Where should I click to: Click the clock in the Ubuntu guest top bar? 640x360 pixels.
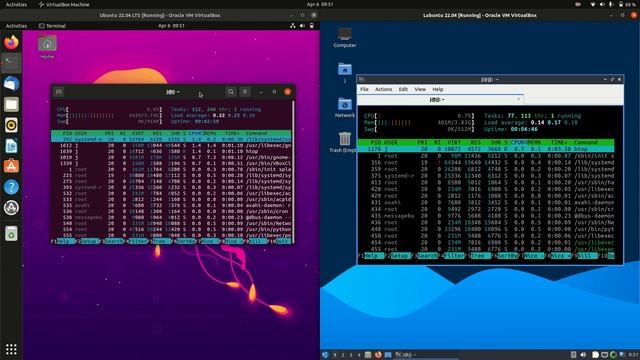pyautogui.click(x=171, y=25)
